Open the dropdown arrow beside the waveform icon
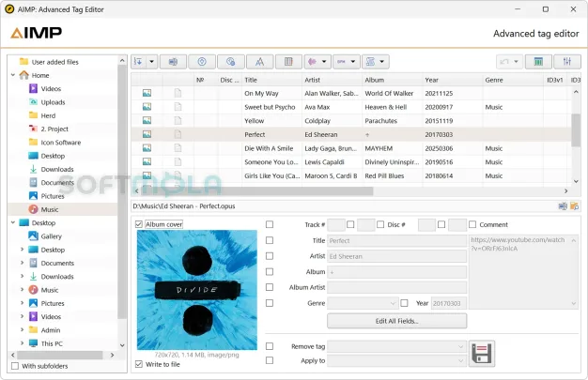588x380 pixels. pos(324,62)
